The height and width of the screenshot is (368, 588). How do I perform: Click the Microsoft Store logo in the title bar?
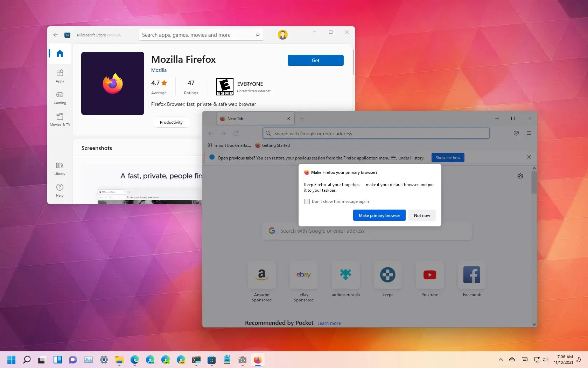pos(68,35)
